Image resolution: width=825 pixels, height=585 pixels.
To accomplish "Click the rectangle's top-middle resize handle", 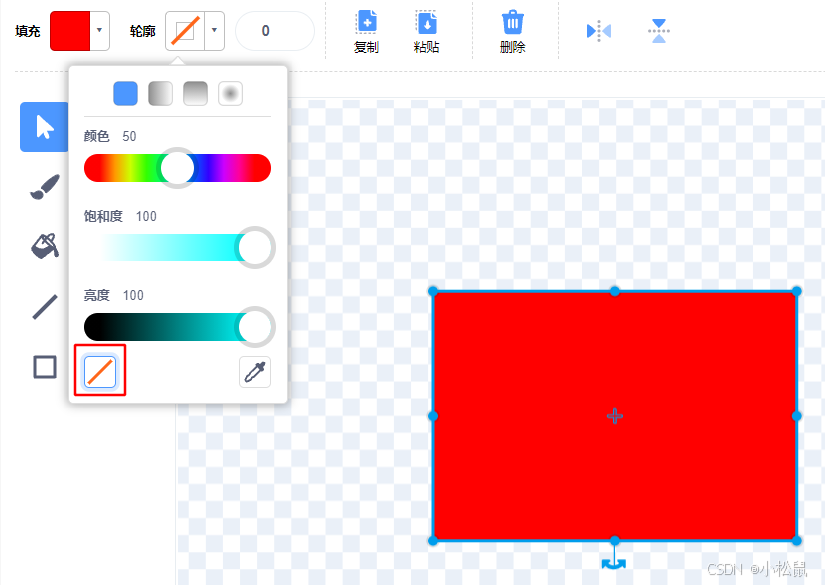I will (615, 291).
